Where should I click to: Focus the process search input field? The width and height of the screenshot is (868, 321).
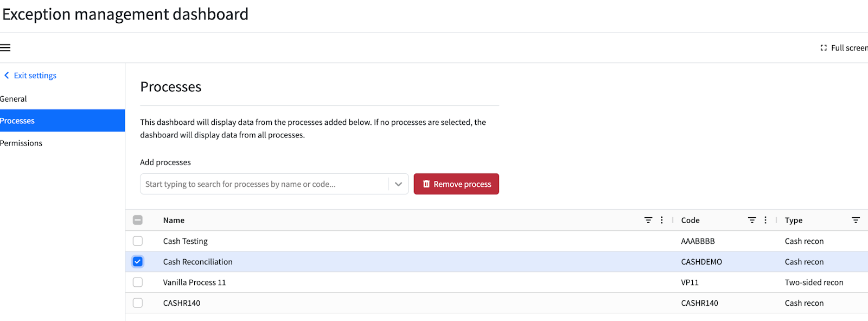[265, 184]
